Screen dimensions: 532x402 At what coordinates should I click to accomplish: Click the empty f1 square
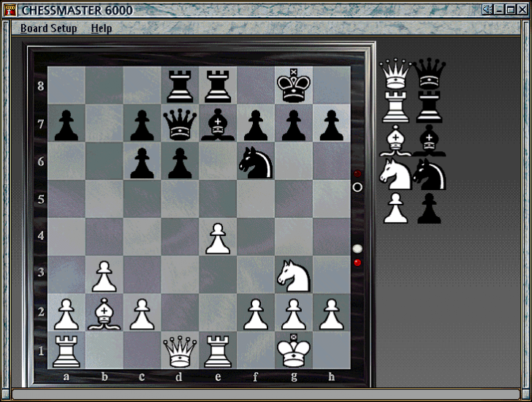[256, 350]
